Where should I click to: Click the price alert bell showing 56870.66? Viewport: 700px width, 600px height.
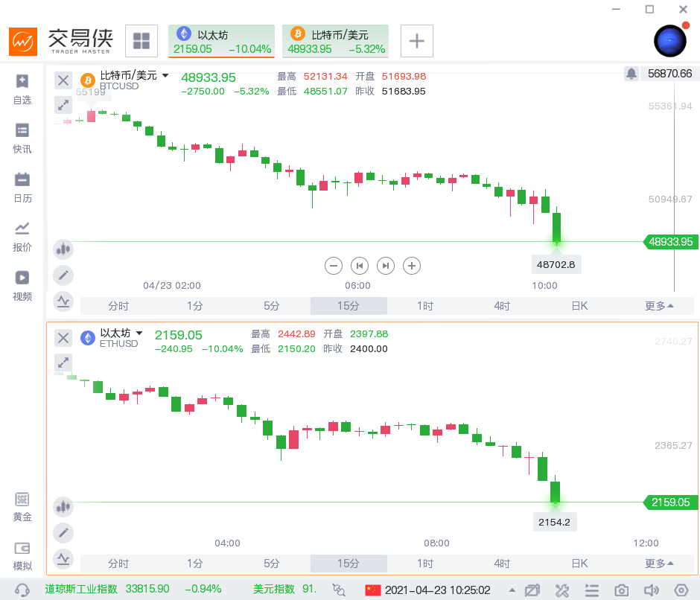[x=631, y=74]
